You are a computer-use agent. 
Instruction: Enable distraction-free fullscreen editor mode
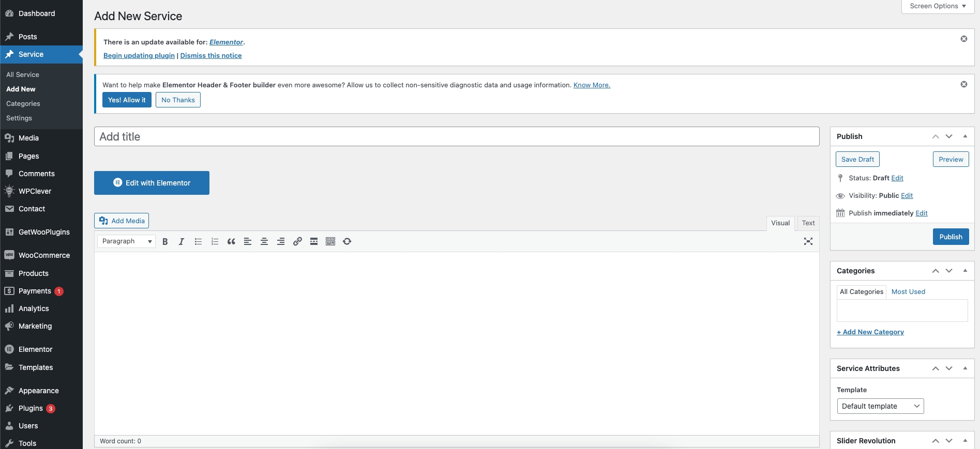tap(808, 241)
